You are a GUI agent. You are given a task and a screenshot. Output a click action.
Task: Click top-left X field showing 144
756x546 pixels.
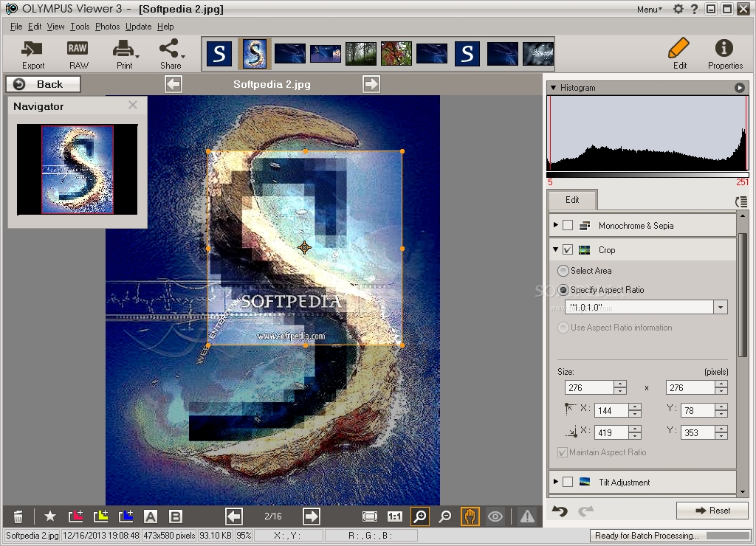pos(611,410)
